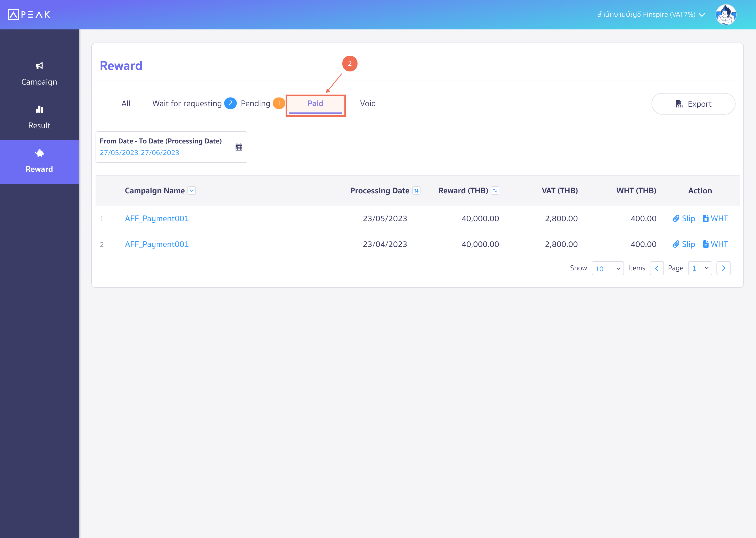Expand the items per page selector
756x538 pixels.
point(607,268)
